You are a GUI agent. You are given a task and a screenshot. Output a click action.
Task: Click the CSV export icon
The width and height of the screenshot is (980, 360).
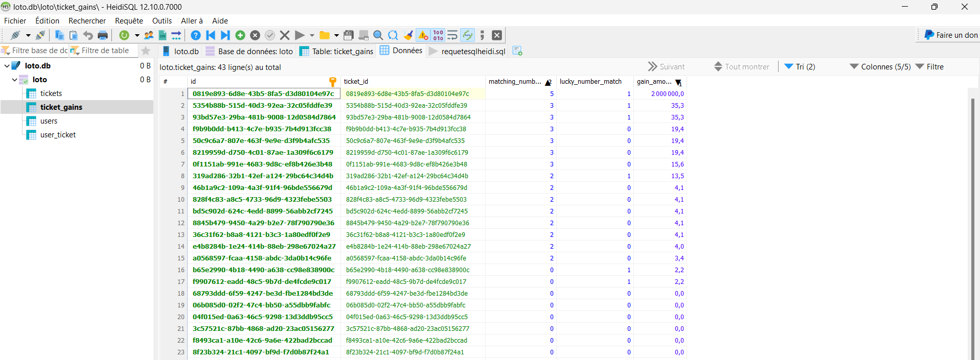(x=163, y=35)
